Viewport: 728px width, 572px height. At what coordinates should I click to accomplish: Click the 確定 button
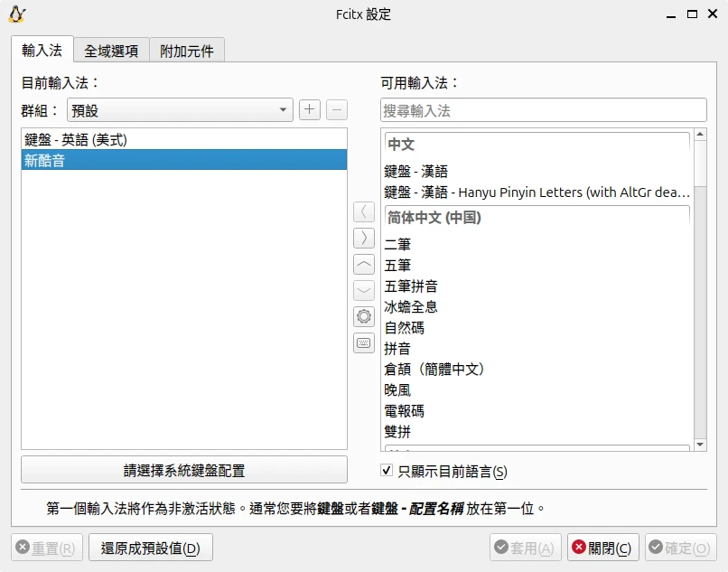(x=681, y=548)
